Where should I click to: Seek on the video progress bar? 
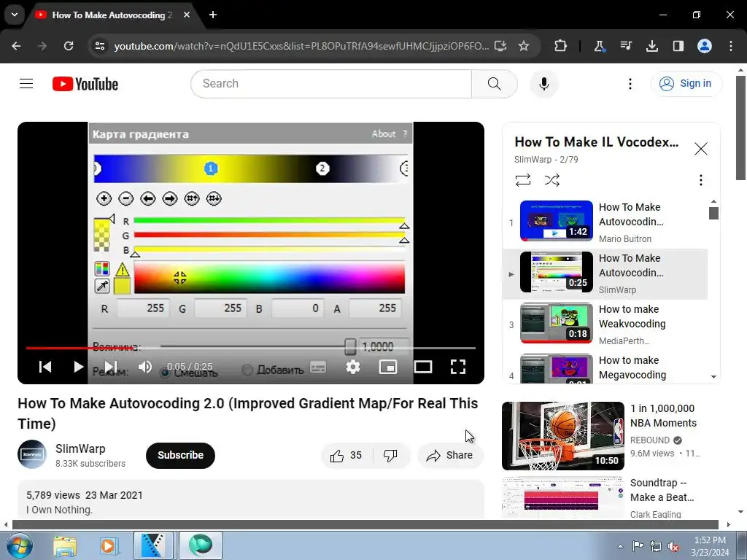[x=251, y=348]
